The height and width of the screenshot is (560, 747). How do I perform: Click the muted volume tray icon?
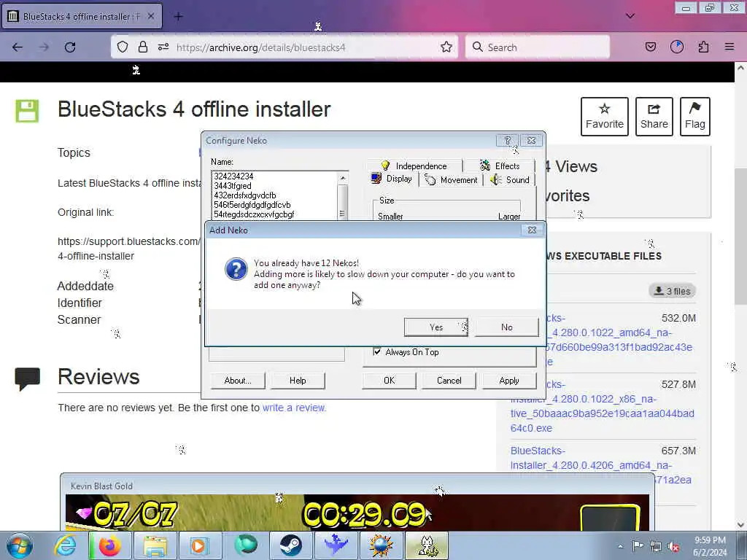pos(673,547)
